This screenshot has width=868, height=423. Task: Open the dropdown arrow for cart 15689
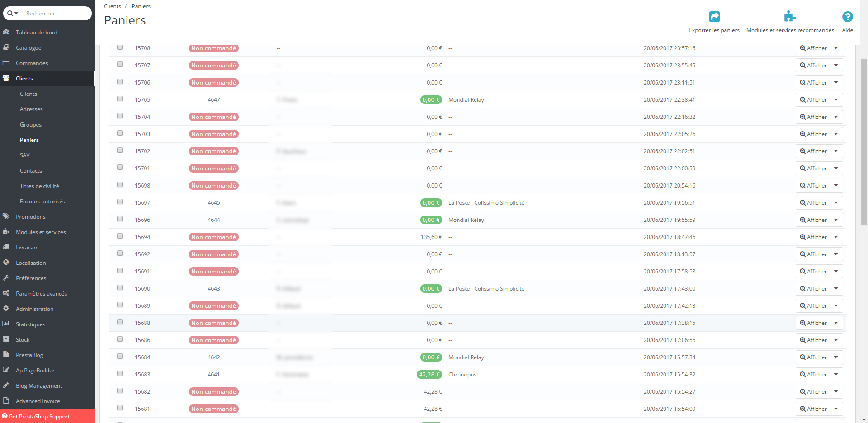(x=836, y=306)
